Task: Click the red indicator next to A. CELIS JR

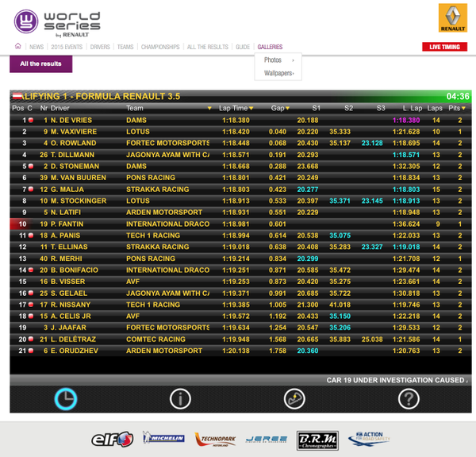Action: point(31,316)
